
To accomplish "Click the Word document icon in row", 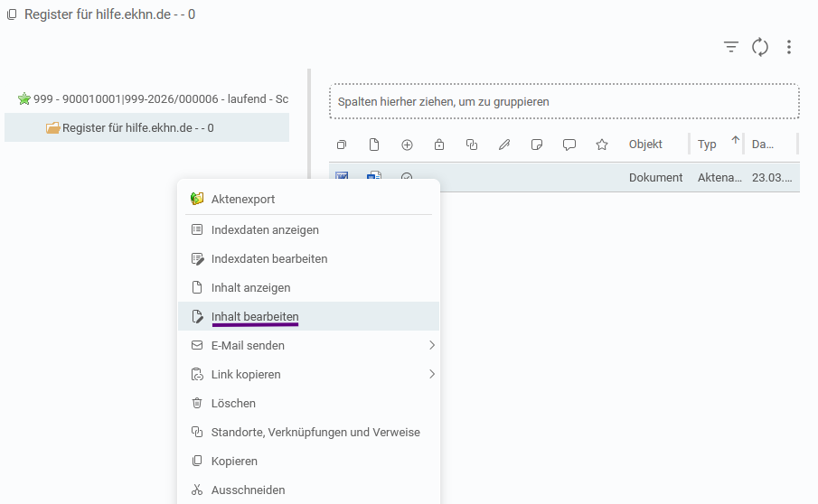I will (x=374, y=175).
